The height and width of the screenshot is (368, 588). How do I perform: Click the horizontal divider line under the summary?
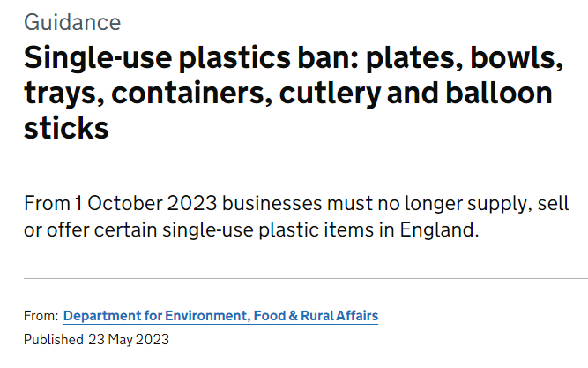coord(306,279)
